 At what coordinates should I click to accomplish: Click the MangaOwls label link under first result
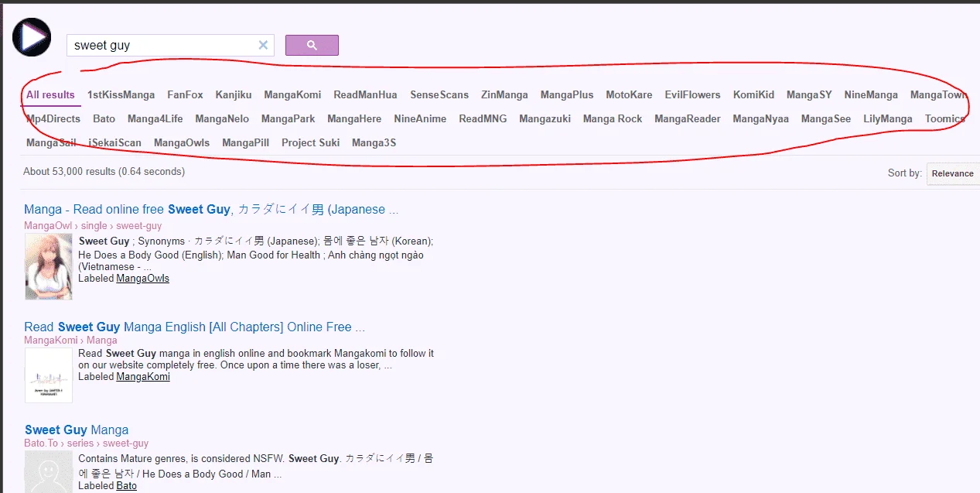pyautogui.click(x=142, y=279)
